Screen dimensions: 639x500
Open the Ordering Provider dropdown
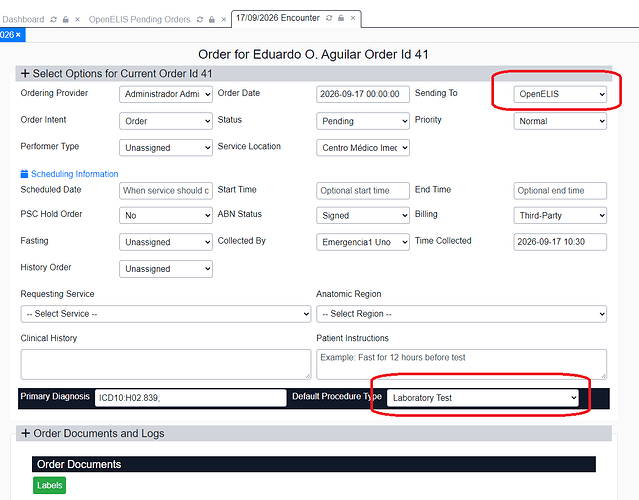point(166,94)
